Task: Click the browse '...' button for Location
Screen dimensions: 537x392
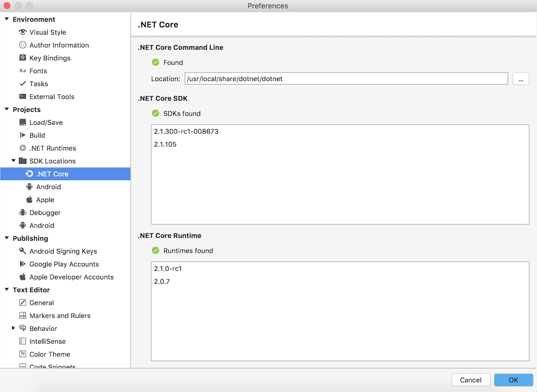Action: click(x=521, y=78)
